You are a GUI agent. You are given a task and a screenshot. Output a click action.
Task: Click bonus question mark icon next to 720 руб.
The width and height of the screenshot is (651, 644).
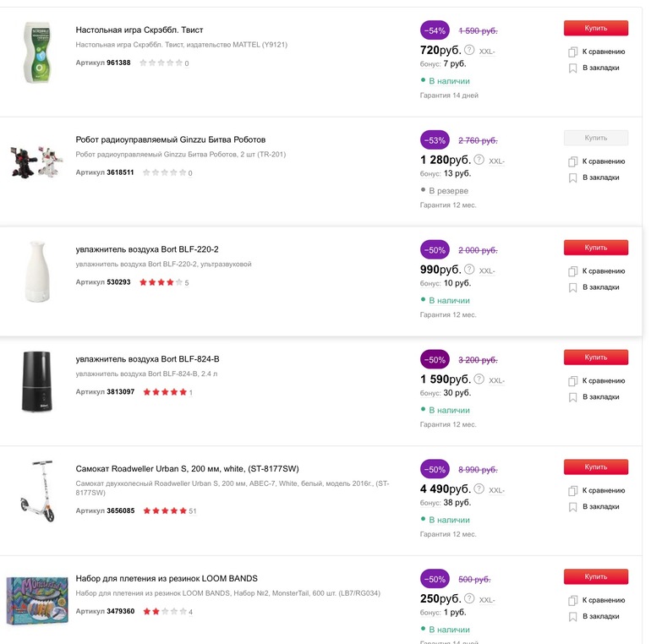click(469, 50)
